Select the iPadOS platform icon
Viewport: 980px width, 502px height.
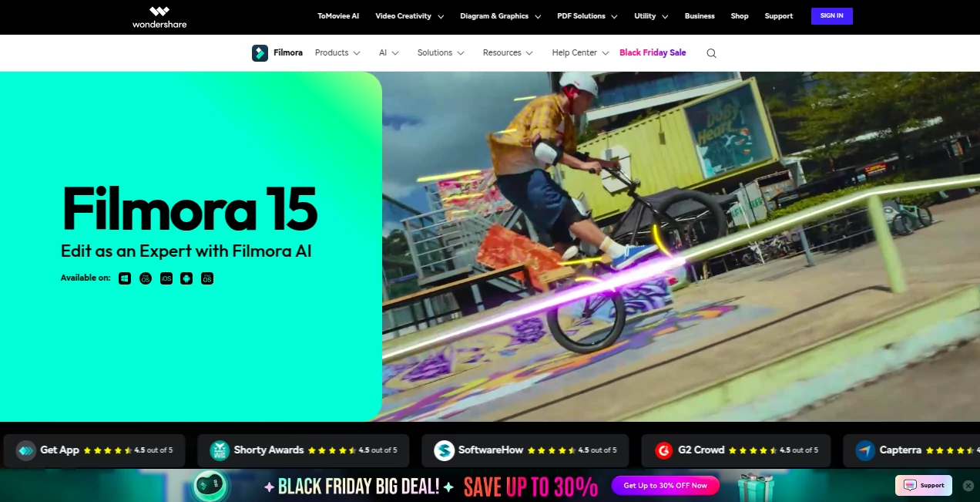pyautogui.click(x=206, y=278)
